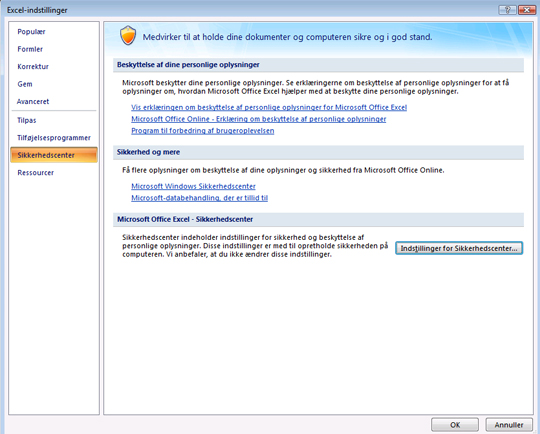Follow the Microsoft Office Online privacy link
The height and width of the screenshot is (434, 540).
259,119
